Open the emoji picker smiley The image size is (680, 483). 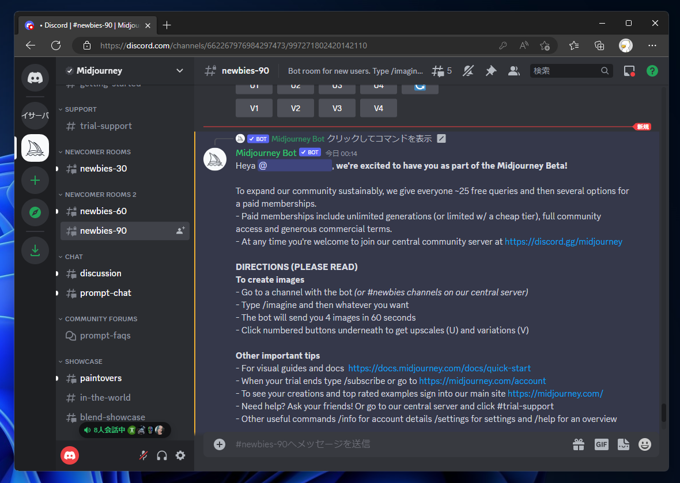pyautogui.click(x=645, y=444)
